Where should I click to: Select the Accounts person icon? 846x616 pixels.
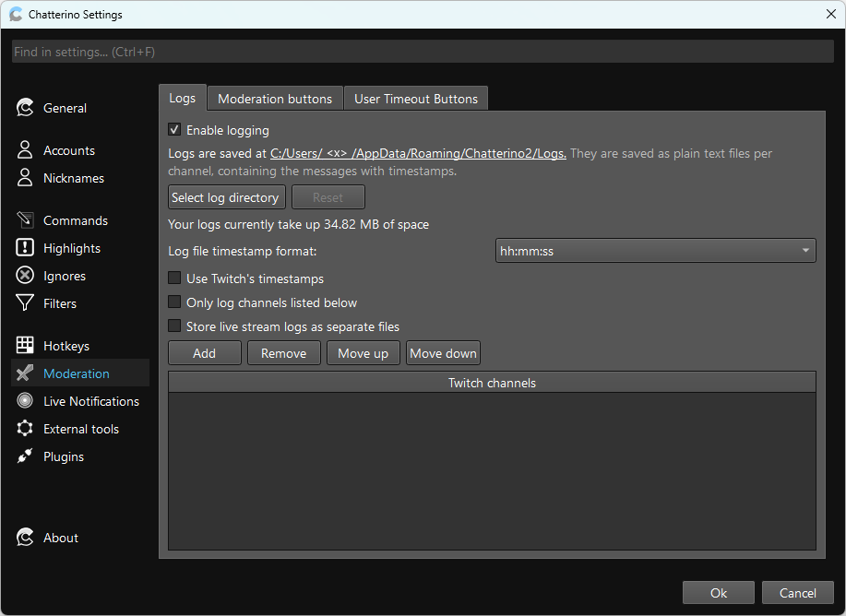point(25,150)
